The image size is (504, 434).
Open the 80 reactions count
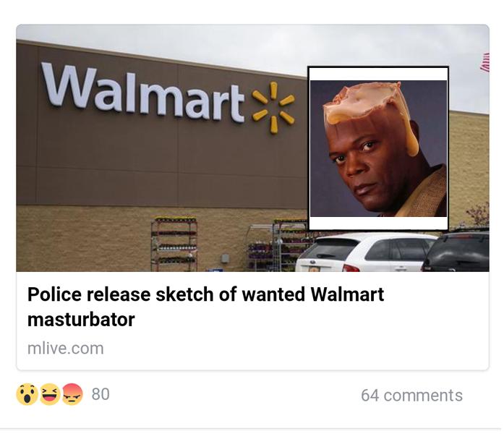coord(101,394)
